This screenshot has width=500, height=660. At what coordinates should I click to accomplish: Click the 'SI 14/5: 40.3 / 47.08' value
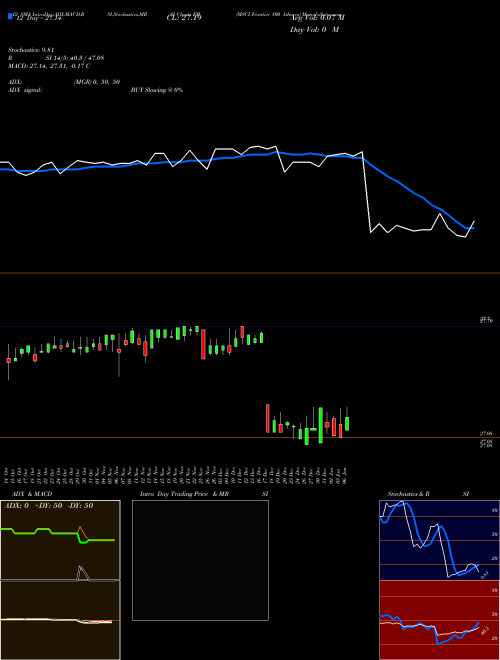pyautogui.click(x=75, y=58)
